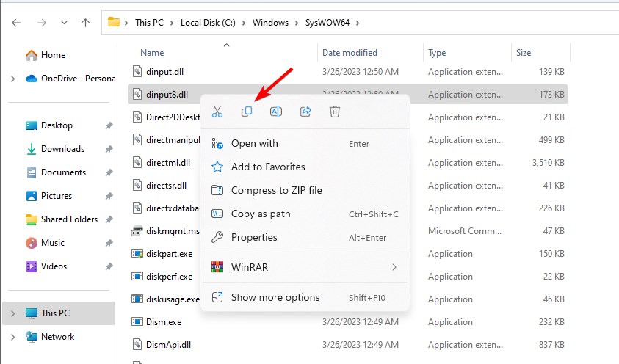Select the diskperf.exe file

170,277
